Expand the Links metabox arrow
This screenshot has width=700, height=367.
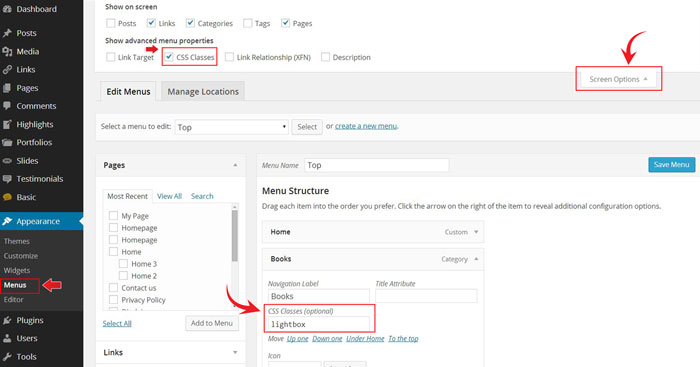pyautogui.click(x=235, y=352)
